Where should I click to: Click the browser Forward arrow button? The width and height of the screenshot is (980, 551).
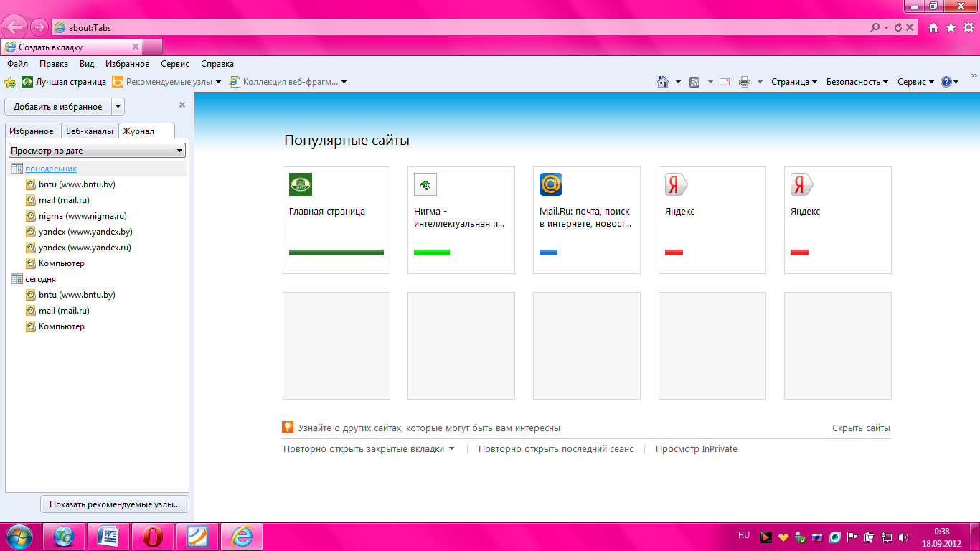(x=40, y=28)
